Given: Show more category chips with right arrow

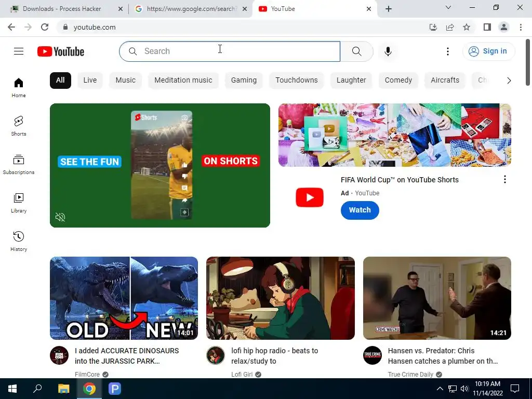Looking at the screenshot, I should pos(509,81).
